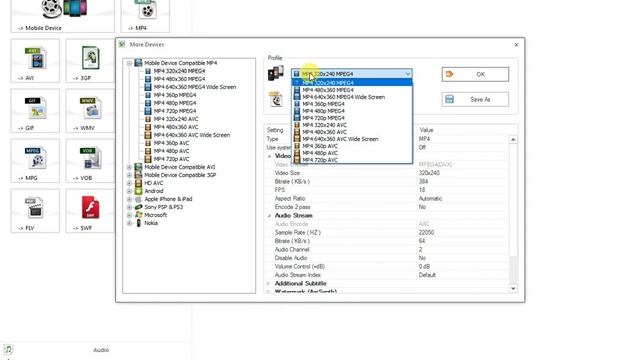Select the 3GP format tile
The width and height of the screenshot is (640, 360).
point(90,61)
